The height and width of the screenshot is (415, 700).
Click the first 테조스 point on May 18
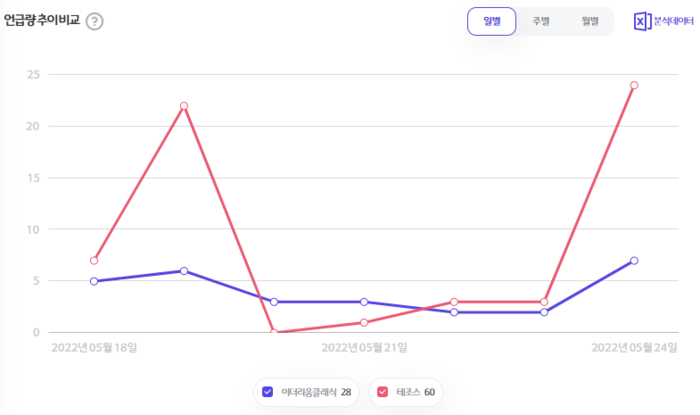94,261
